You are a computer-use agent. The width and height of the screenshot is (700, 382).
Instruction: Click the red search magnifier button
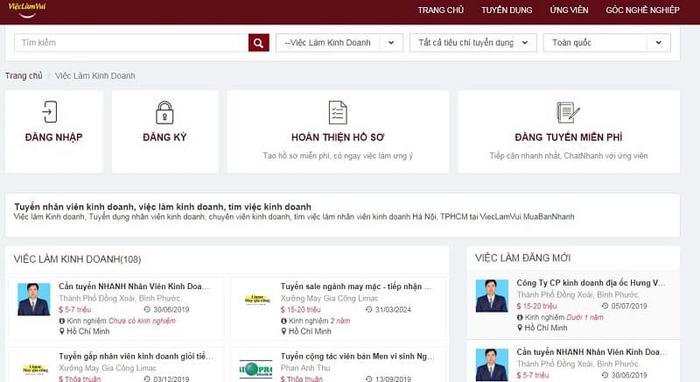[x=258, y=43]
